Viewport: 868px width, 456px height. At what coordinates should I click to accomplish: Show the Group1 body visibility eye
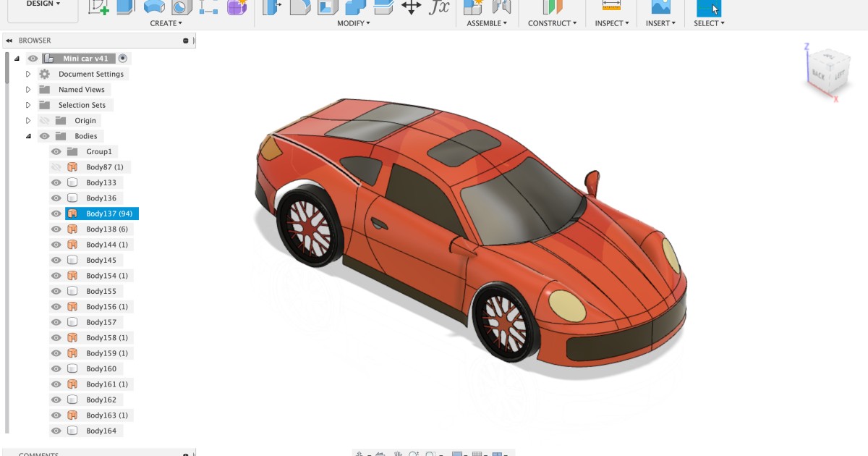pos(56,151)
